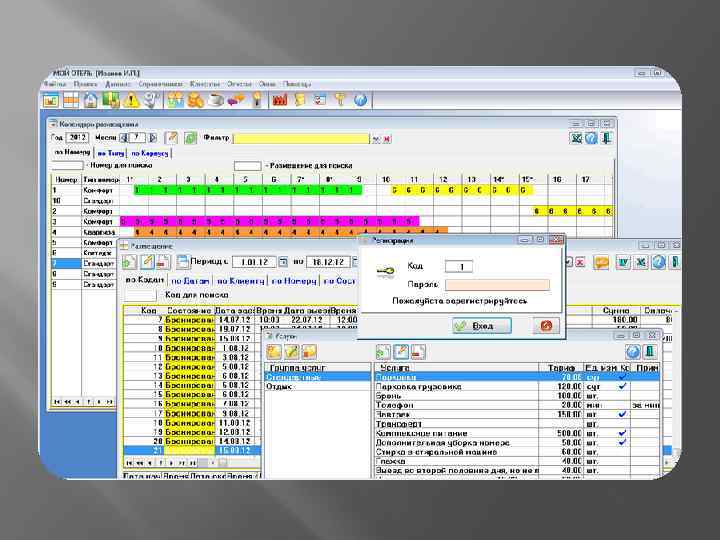Click the add group folder icon in Услуги window
Viewport: 720px width, 540px height.
tap(274, 352)
